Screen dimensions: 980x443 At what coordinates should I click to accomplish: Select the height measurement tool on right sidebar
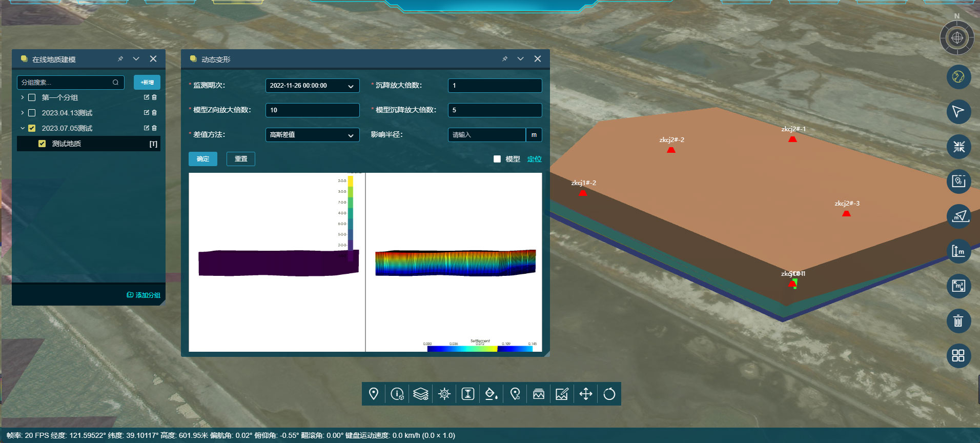pyautogui.click(x=958, y=251)
